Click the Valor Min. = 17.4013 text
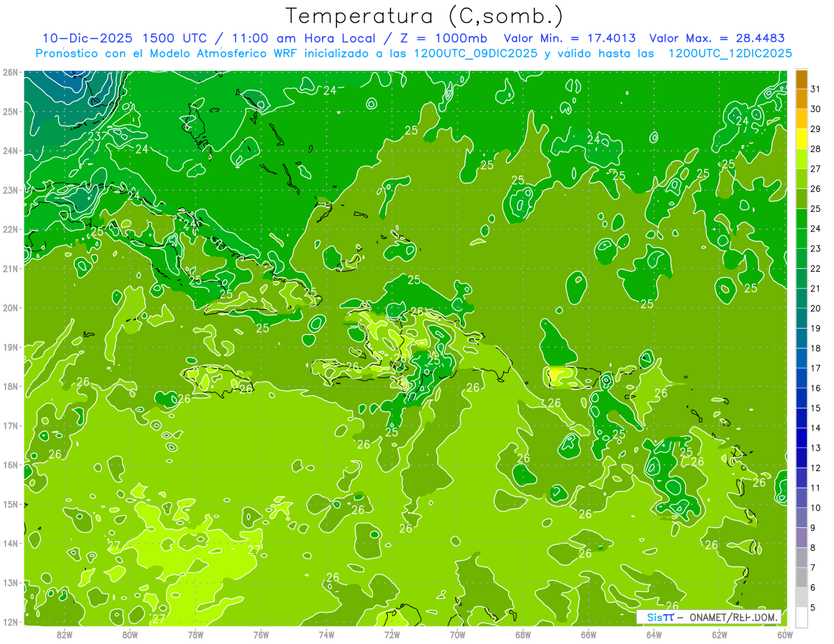Viewport: 834px width, 644px height. [x=569, y=38]
